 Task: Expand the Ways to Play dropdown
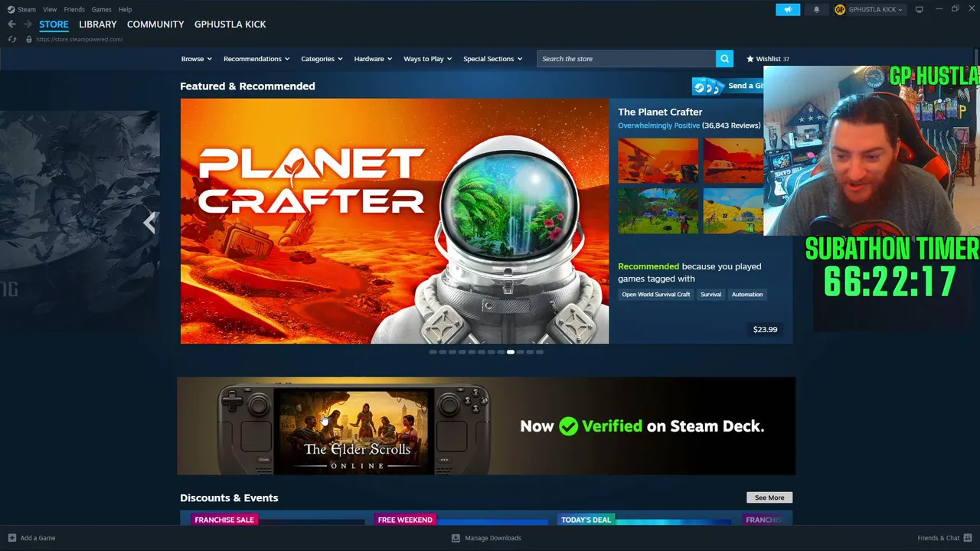pos(428,59)
